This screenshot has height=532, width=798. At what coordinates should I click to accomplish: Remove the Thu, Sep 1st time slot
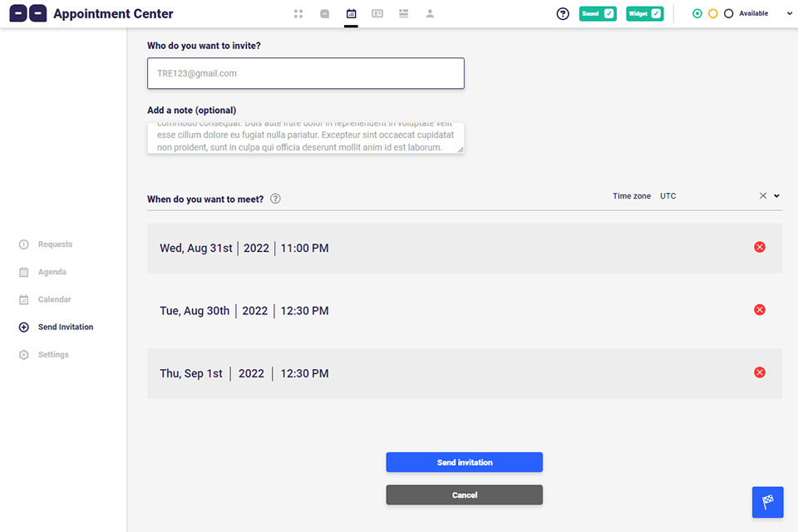(x=759, y=372)
